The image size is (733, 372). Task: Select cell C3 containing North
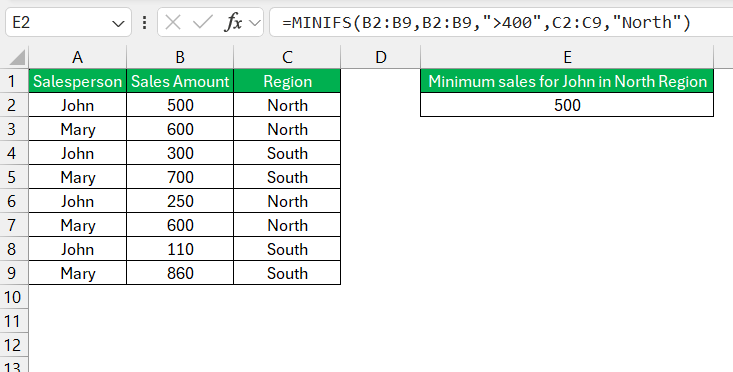pyautogui.click(x=287, y=129)
